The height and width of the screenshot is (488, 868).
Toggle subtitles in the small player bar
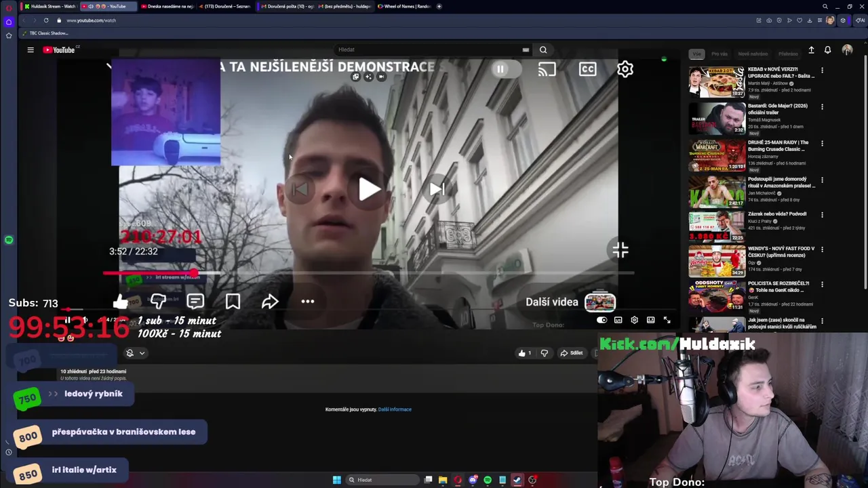tap(618, 320)
